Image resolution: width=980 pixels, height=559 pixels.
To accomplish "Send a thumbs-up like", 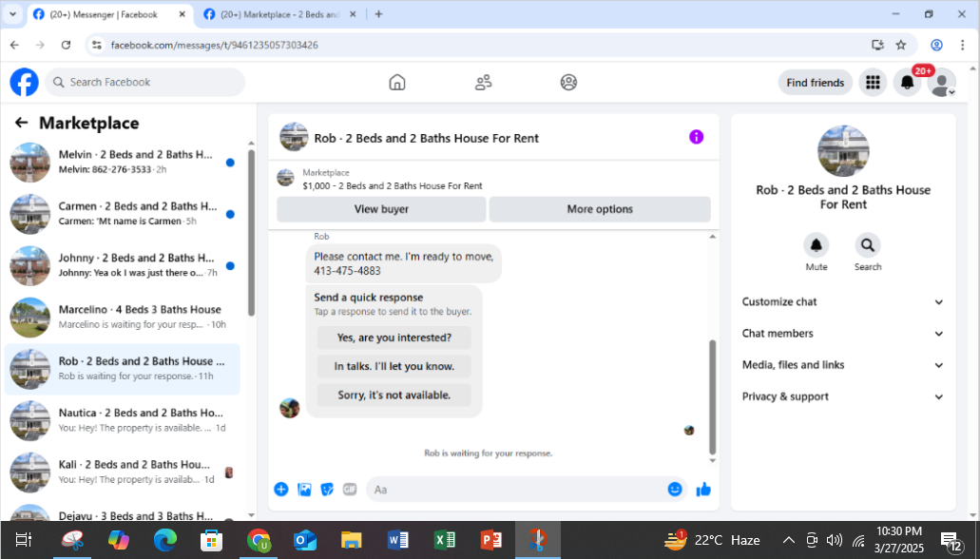I will point(703,490).
